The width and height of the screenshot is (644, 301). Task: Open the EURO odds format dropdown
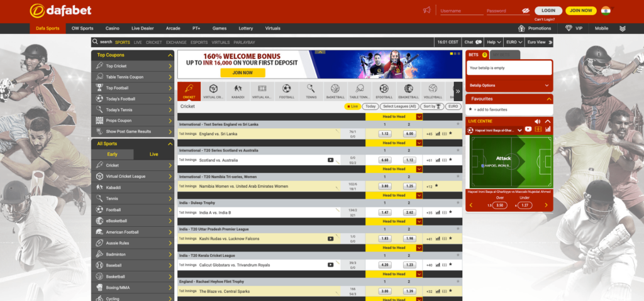click(514, 42)
